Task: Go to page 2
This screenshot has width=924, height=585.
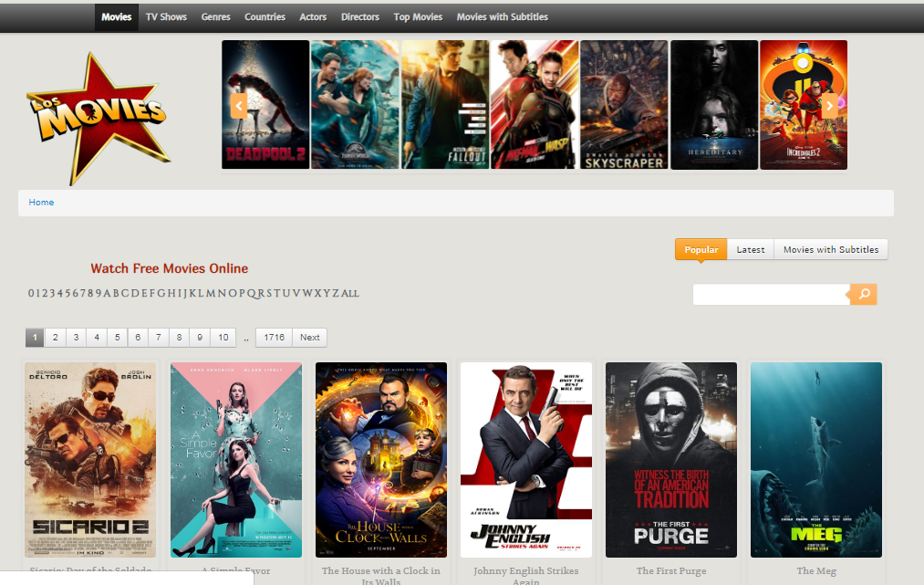Action: 56,338
